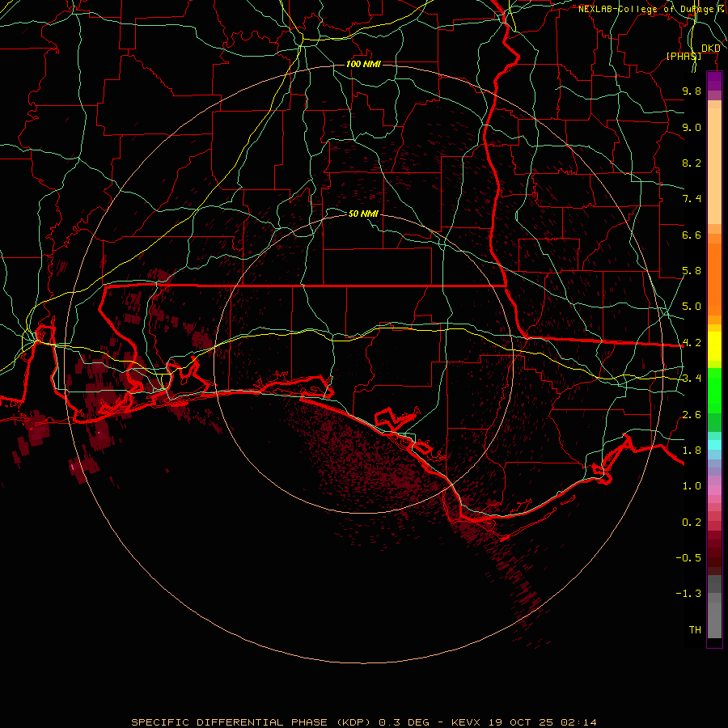This screenshot has height=728, width=728.
Task: Click the 1.0 legend value
Action: pos(692,486)
